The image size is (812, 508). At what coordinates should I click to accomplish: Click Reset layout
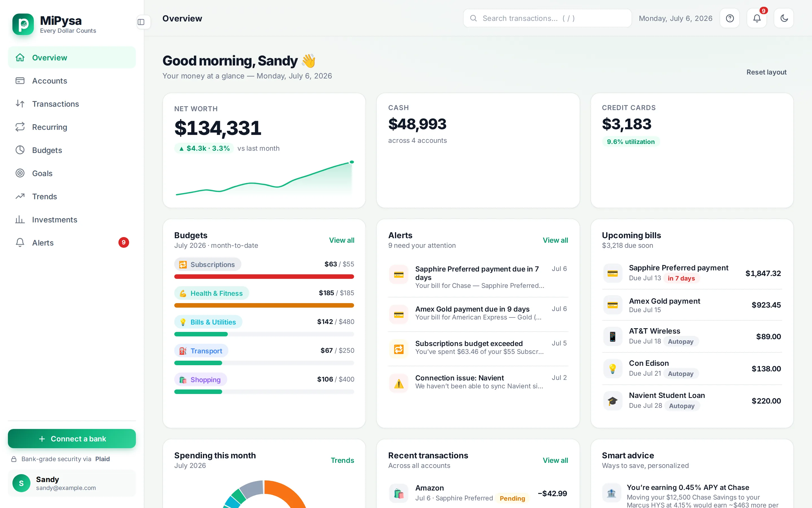point(766,72)
